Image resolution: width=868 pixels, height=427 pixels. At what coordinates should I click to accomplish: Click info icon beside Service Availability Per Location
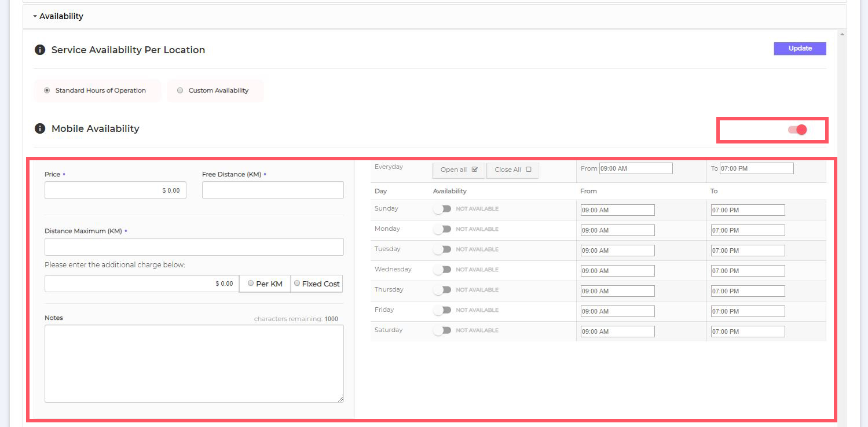[x=39, y=50]
